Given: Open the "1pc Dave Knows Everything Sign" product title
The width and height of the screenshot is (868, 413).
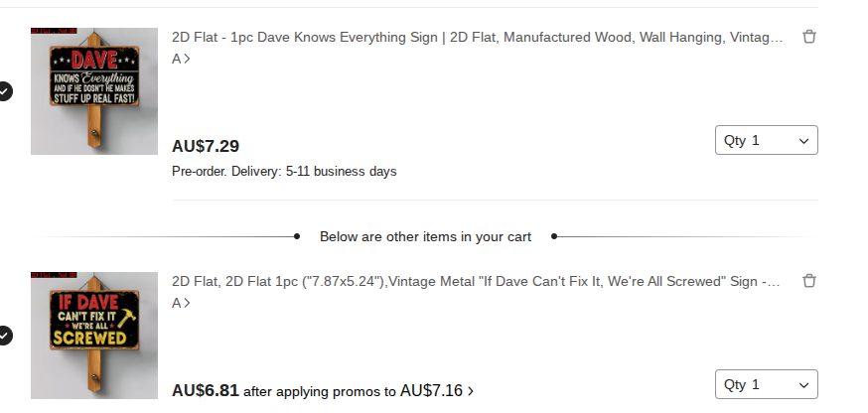Looking at the screenshot, I should tap(477, 38).
